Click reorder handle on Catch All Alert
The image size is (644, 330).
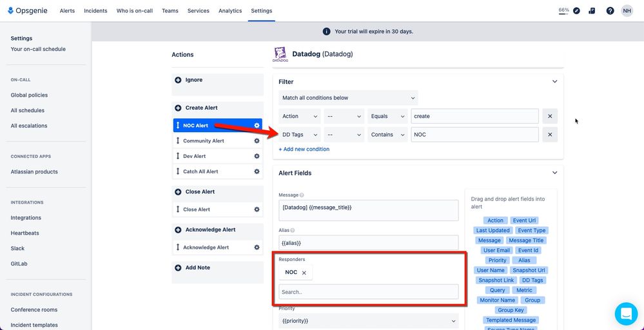pyautogui.click(x=178, y=171)
